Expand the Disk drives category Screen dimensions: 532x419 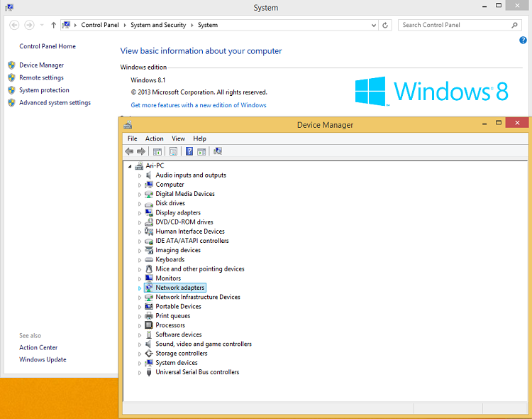(x=140, y=204)
